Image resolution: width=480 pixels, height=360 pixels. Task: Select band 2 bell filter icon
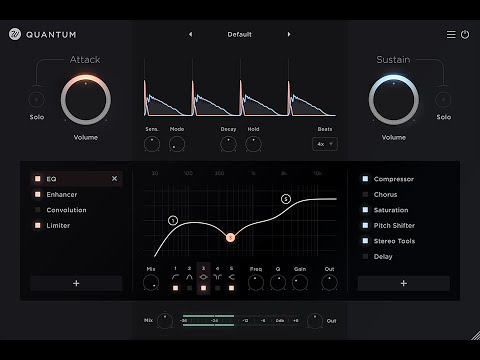[x=189, y=277]
